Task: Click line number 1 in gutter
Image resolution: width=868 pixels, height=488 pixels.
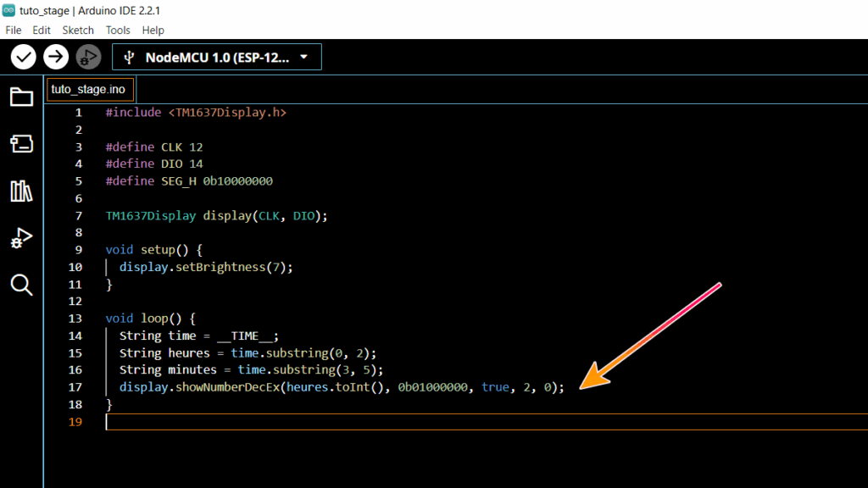Action: point(79,113)
